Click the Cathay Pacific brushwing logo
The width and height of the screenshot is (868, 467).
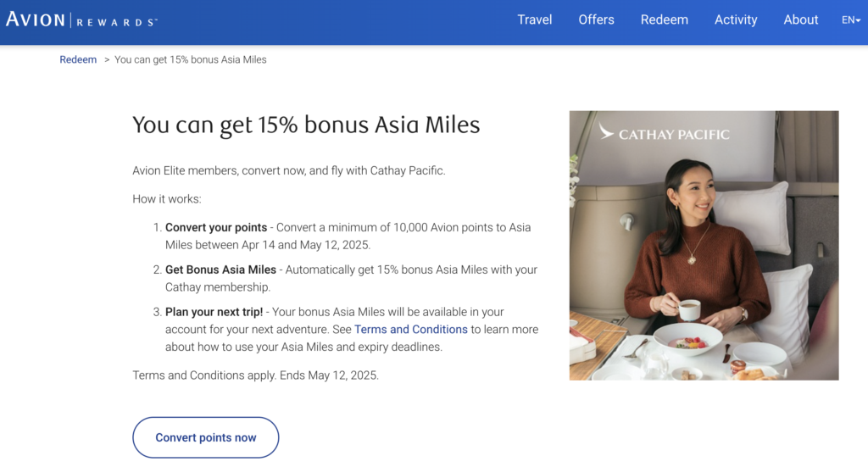(607, 131)
